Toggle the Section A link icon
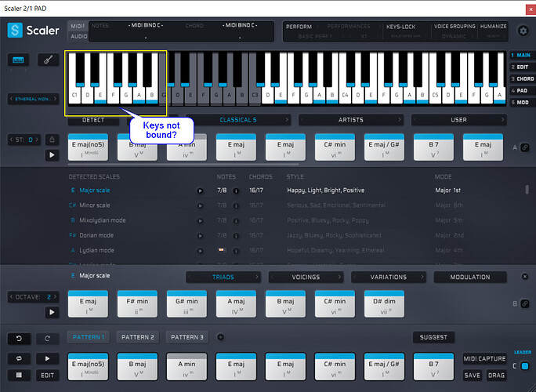536x392 pixels. [x=525, y=147]
